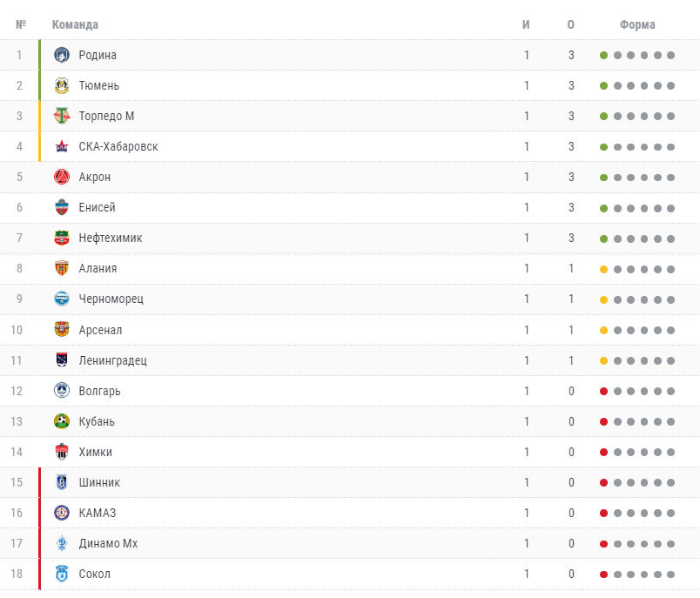The image size is (700, 598).
Task: Click the red Акрон badge
Action: click(62, 177)
